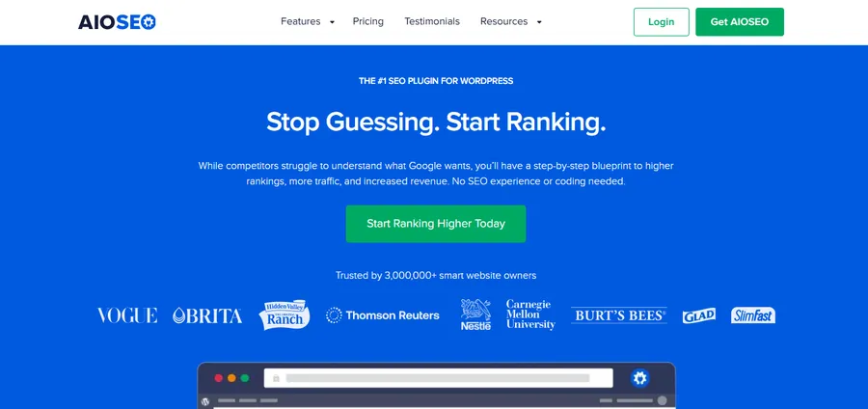Click the Nestle logo
Image resolution: width=868 pixels, height=409 pixels.
[475, 314]
